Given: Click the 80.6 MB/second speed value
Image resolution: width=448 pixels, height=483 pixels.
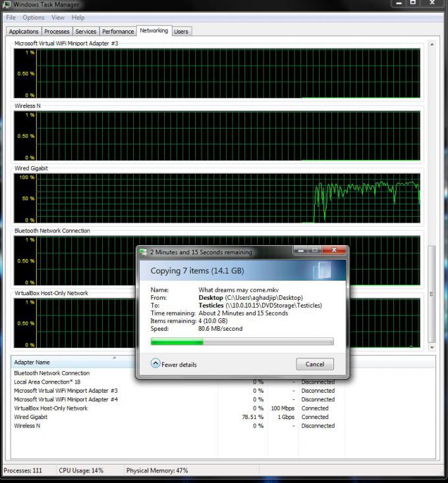Looking at the screenshot, I should click(221, 329).
